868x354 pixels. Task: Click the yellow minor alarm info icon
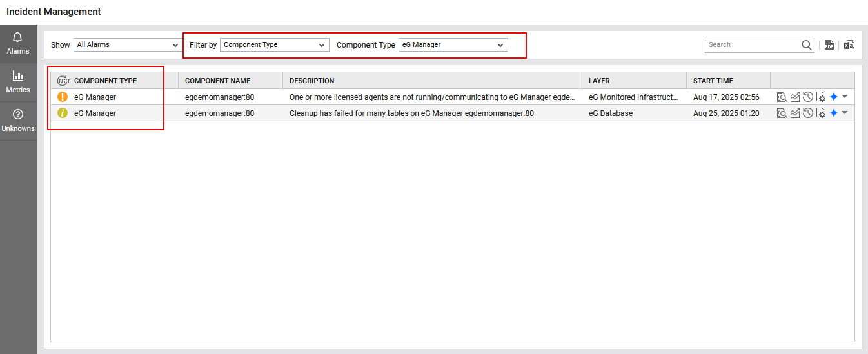pyautogui.click(x=63, y=113)
